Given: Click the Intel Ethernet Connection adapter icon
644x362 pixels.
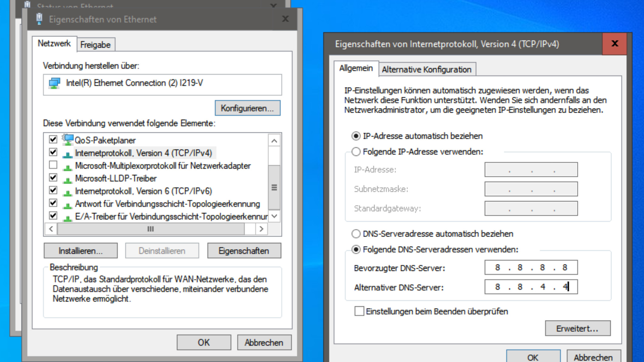Looking at the screenshot, I should point(54,83).
